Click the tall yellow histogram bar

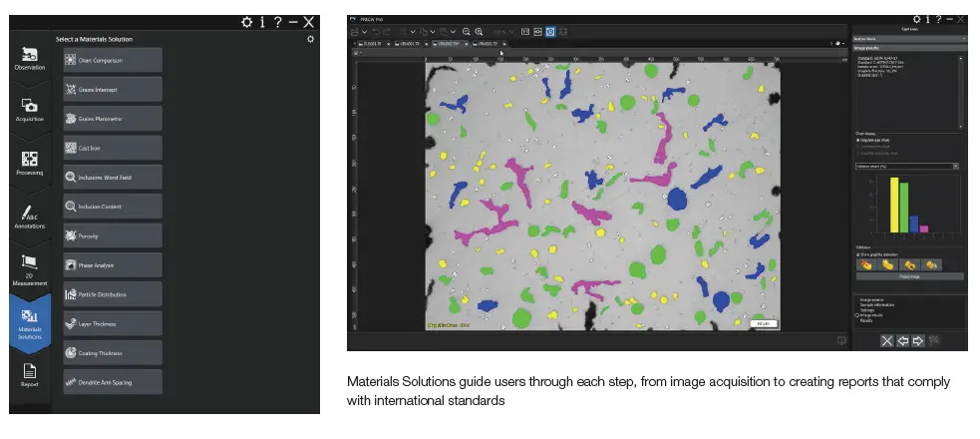(893, 206)
